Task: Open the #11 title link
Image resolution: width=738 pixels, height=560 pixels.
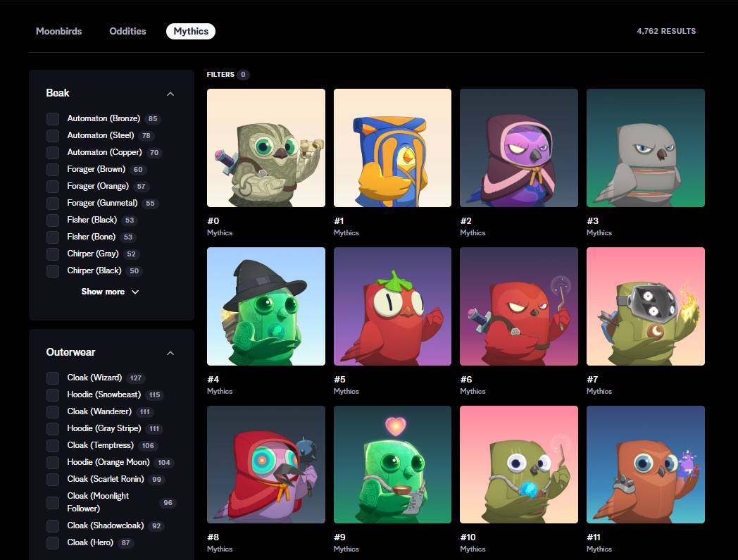Action: coord(593,537)
